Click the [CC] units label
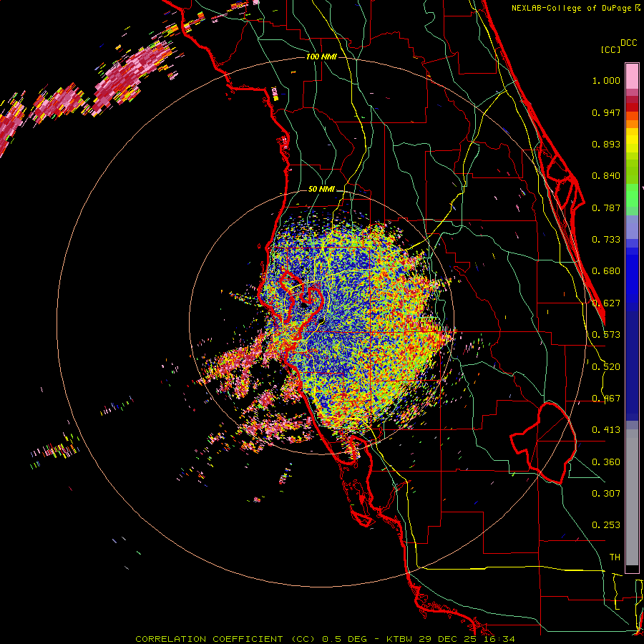The image size is (644, 644). coord(611,49)
